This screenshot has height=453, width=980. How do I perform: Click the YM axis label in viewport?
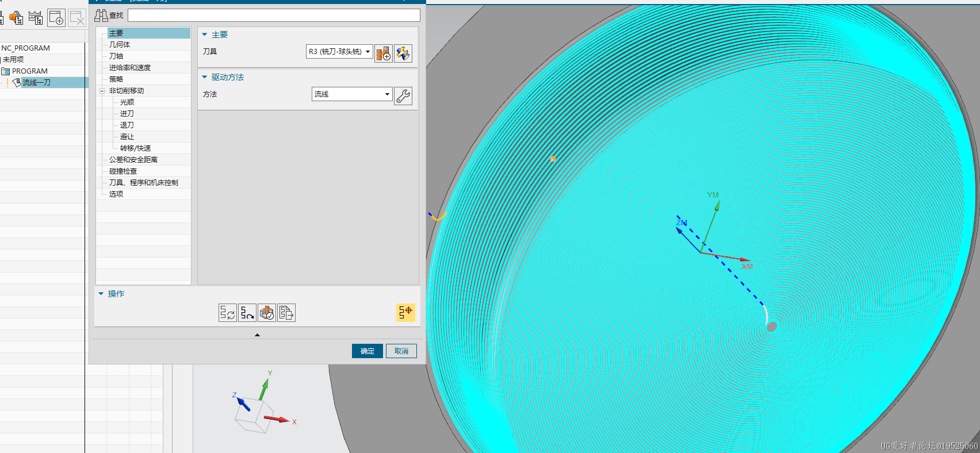pyautogui.click(x=713, y=195)
